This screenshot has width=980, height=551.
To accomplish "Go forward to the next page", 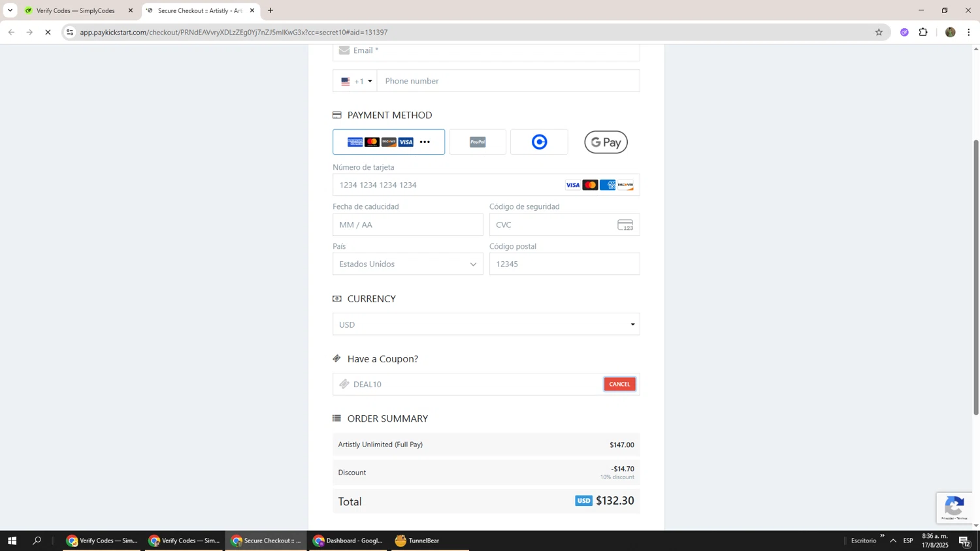I will (x=29, y=32).
